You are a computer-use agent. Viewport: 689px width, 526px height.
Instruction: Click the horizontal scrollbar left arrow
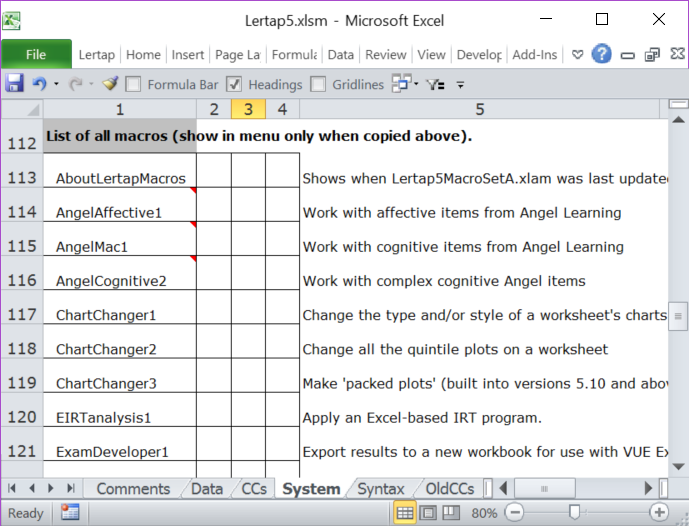(x=504, y=488)
